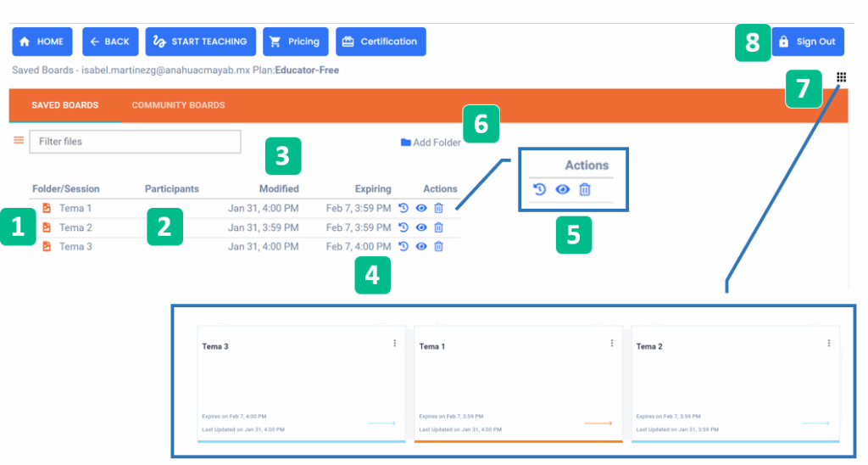Click the trash icon in Tema 3 row

tap(438, 246)
